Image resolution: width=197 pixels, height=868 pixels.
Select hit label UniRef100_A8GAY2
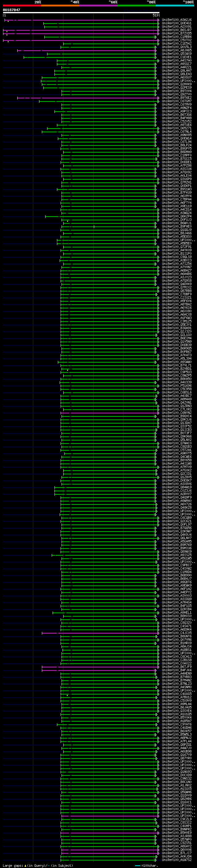[176, 846]
